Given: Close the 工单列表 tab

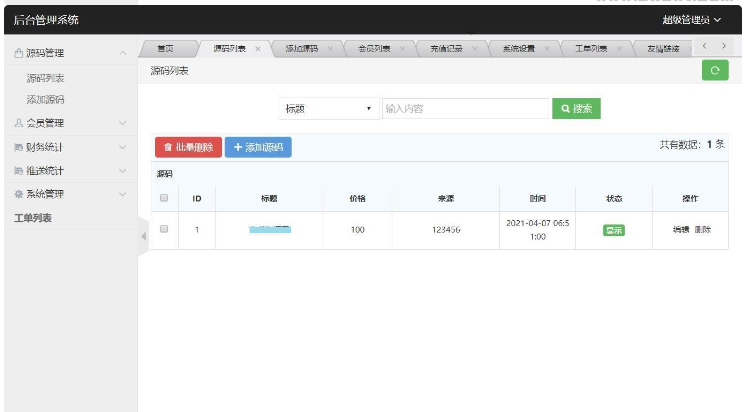Looking at the screenshot, I should tap(619, 49).
